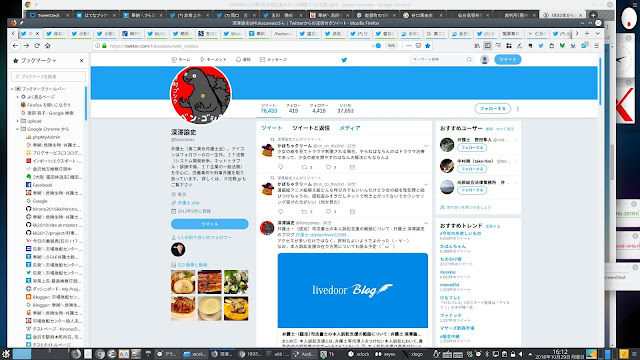Click the blue Twitter bird toolbar extension
This screenshot has width=640, height=360.
(x=541, y=46)
